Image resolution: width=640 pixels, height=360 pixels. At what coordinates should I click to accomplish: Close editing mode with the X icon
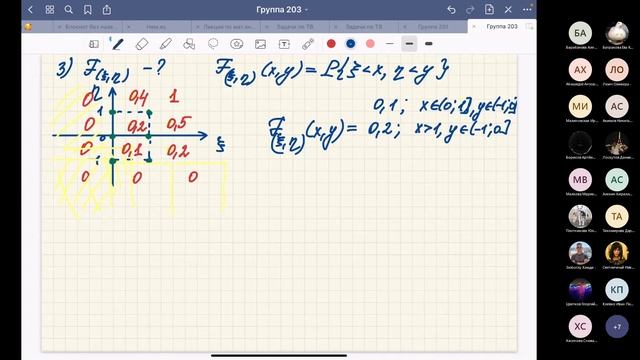tap(508, 9)
